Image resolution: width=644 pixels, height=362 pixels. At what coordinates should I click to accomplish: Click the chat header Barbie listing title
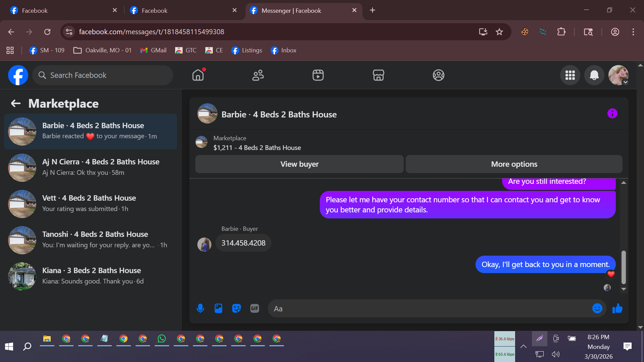(279, 114)
